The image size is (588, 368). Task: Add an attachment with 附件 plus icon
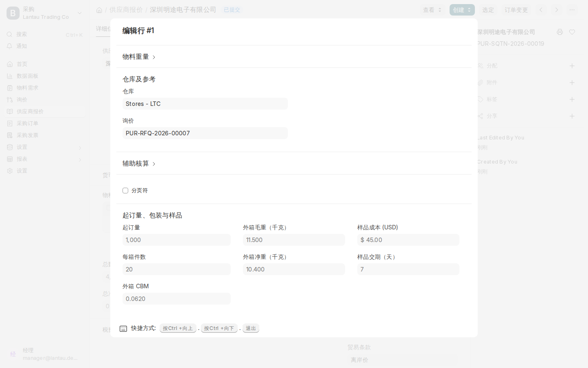coord(572,83)
